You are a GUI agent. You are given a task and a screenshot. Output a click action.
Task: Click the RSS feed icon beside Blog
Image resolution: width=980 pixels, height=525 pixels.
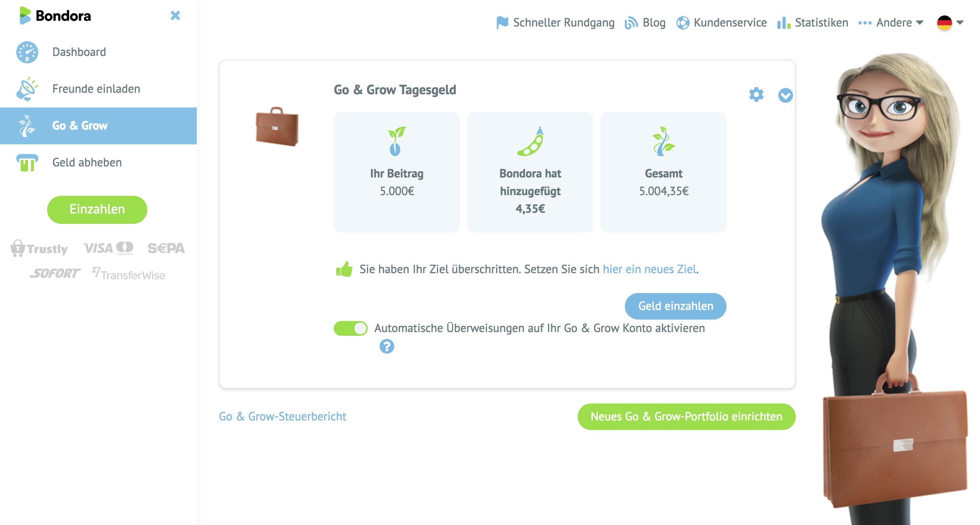coord(631,23)
